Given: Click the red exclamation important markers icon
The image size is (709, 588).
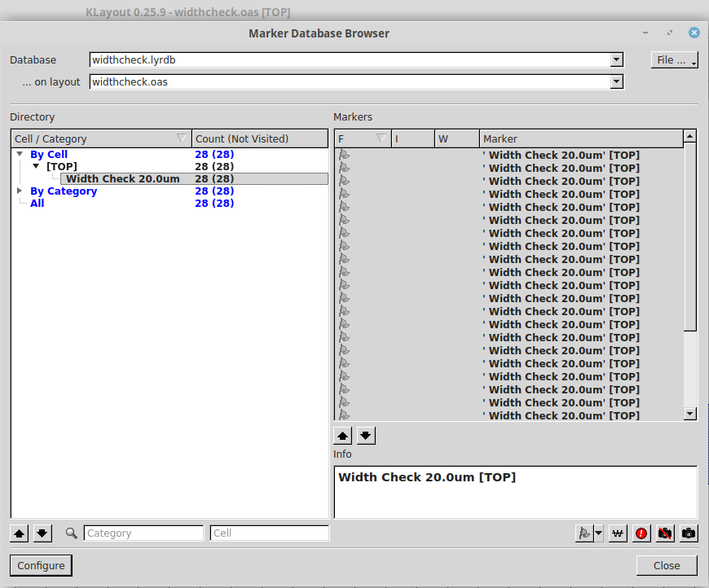Looking at the screenshot, I should pos(641,533).
